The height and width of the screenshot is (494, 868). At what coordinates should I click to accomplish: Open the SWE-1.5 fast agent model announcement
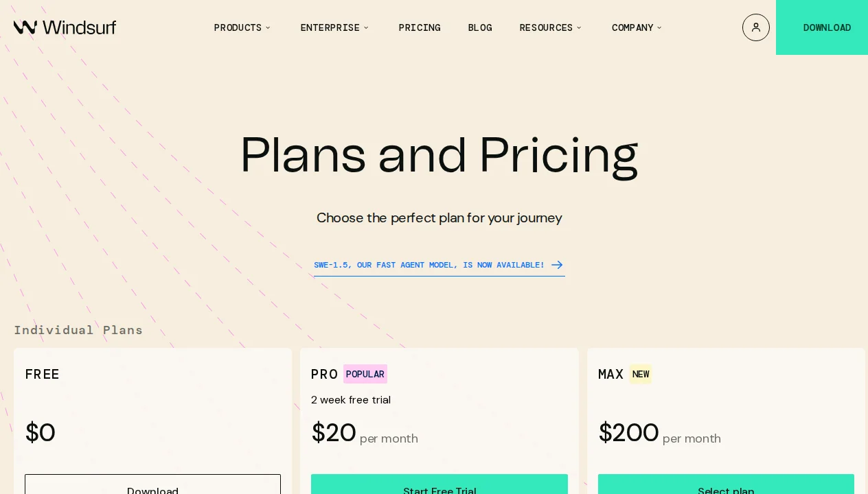click(430, 265)
